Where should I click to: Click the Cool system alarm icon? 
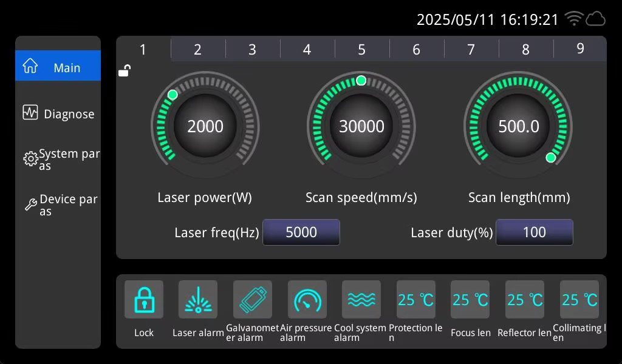pos(361,300)
